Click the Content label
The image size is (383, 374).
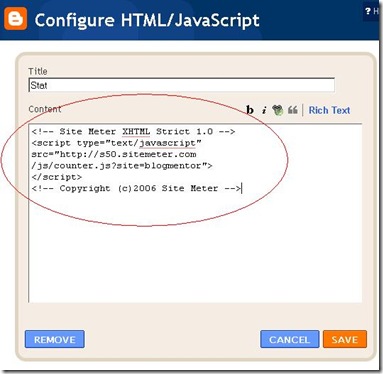(45, 109)
